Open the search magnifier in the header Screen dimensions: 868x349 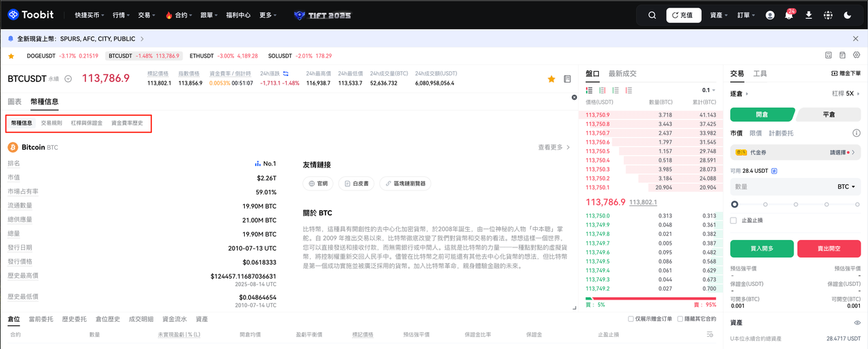coord(652,15)
